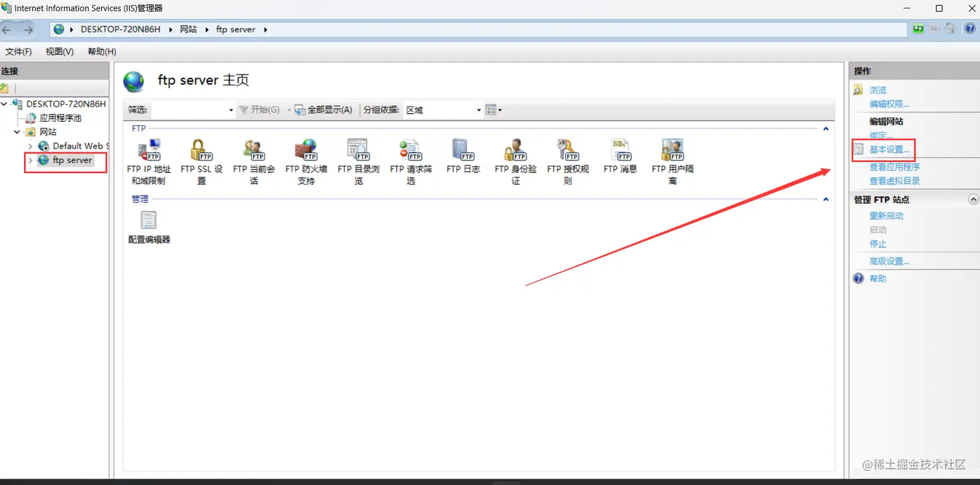Click the help question mark icon in top right
Screen dimensions: 980x485
[970, 29]
